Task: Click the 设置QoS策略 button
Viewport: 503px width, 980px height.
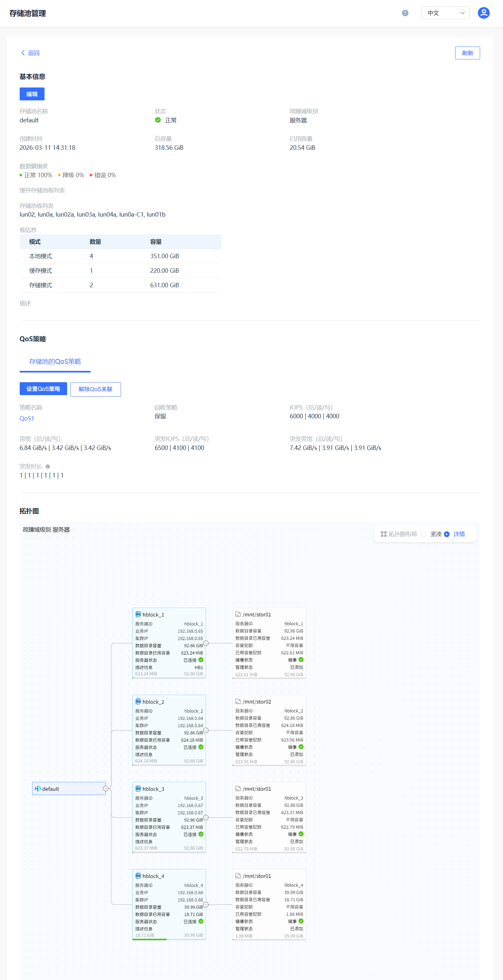Action: 43,389
